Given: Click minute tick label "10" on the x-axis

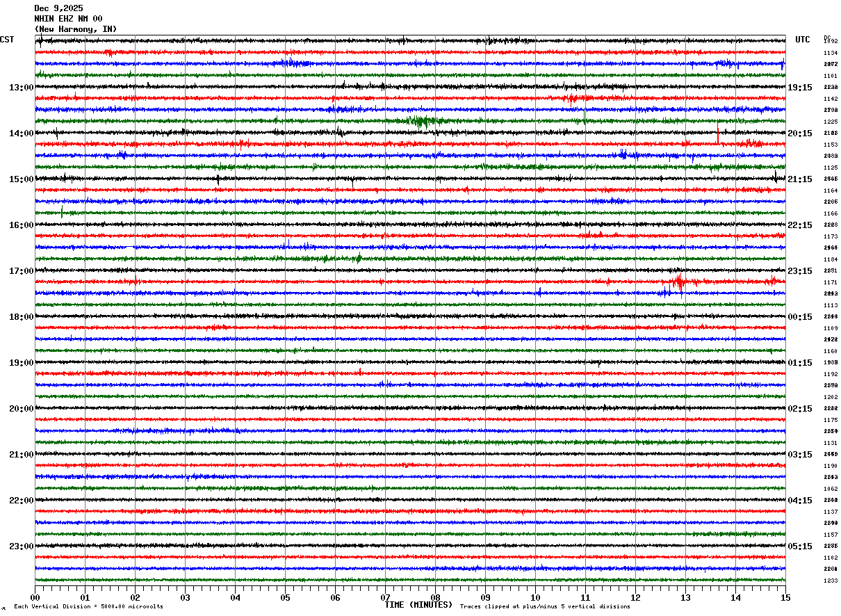Looking at the screenshot, I should 535,597.
